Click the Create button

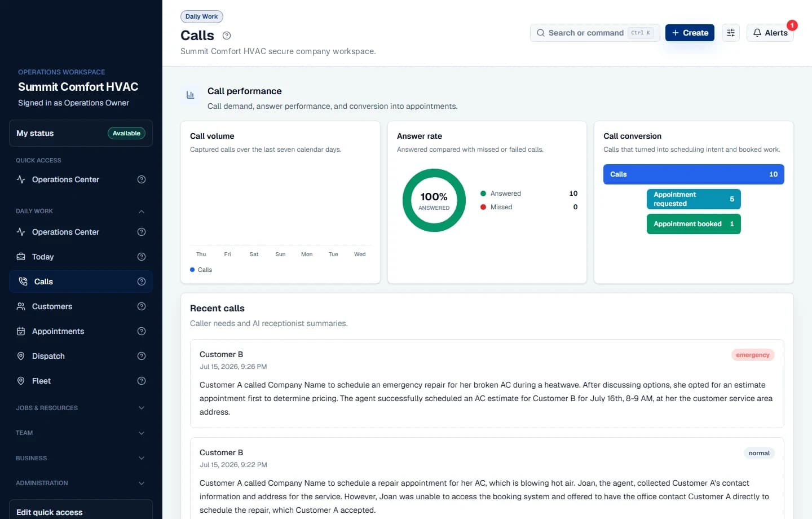coord(690,33)
